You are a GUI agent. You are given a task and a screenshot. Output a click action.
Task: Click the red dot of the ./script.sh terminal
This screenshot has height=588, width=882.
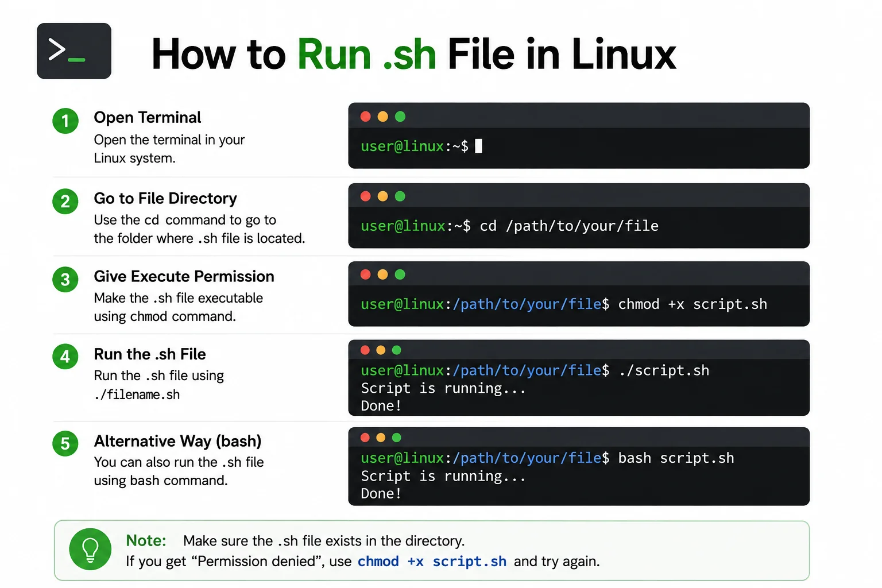[365, 350]
